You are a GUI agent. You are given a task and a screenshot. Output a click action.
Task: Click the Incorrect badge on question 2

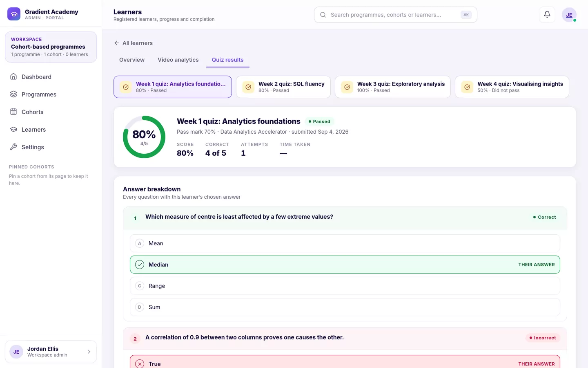click(x=543, y=338)
